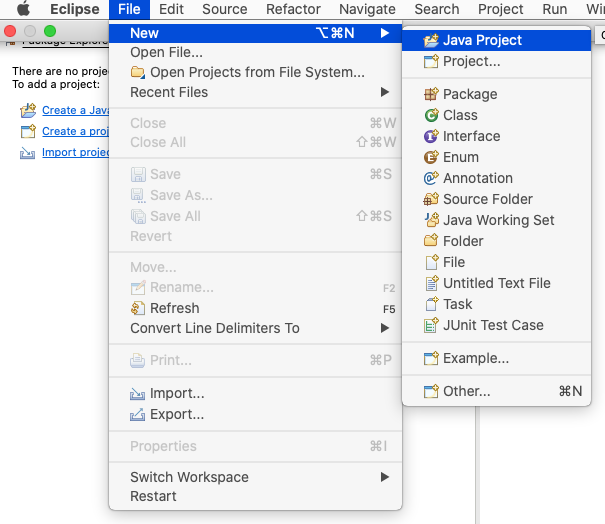
Task: Click the Annotation @ icon
Action: (431, 178)
